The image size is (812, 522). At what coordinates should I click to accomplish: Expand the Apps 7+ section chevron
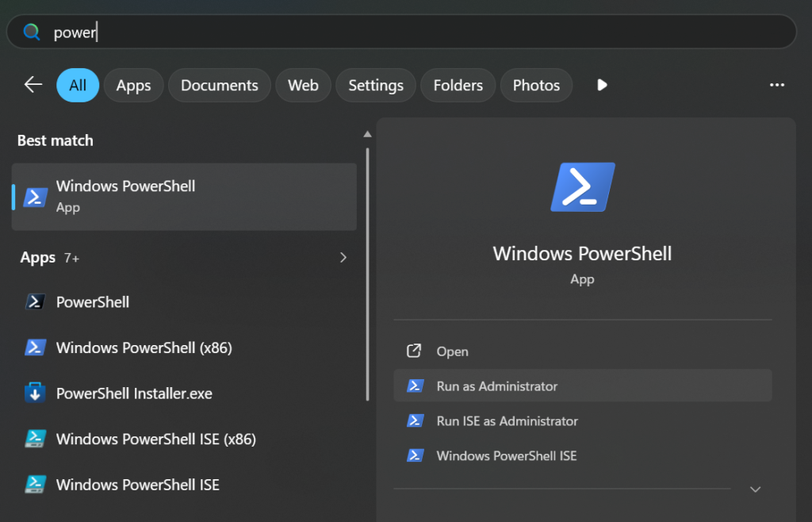point(343,258)
